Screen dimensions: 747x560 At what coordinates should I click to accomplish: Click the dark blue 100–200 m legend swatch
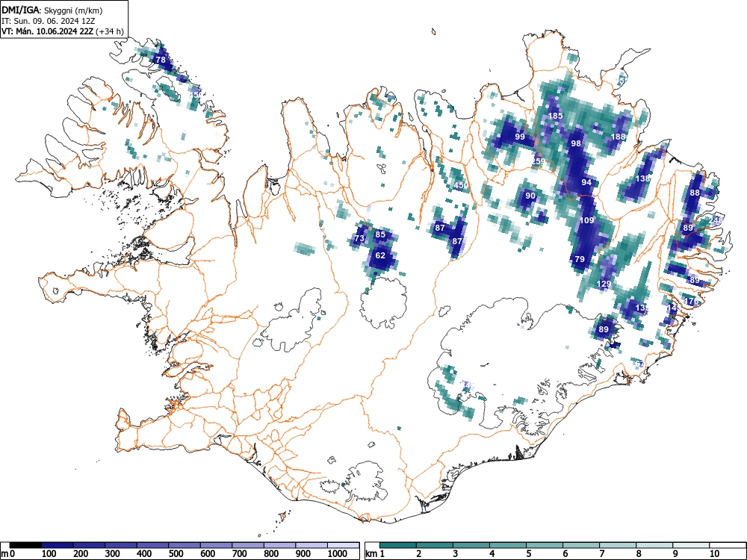(x=58, y=545)
